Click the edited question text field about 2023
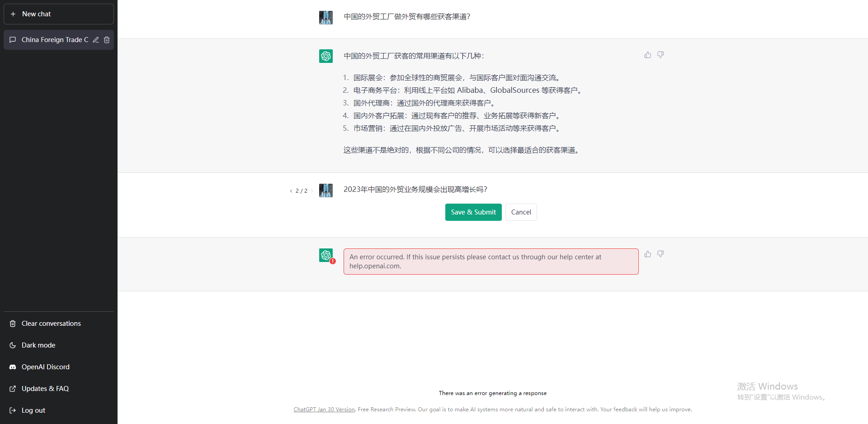The width and height of the screenshot is (868, 424). point(491,189)
